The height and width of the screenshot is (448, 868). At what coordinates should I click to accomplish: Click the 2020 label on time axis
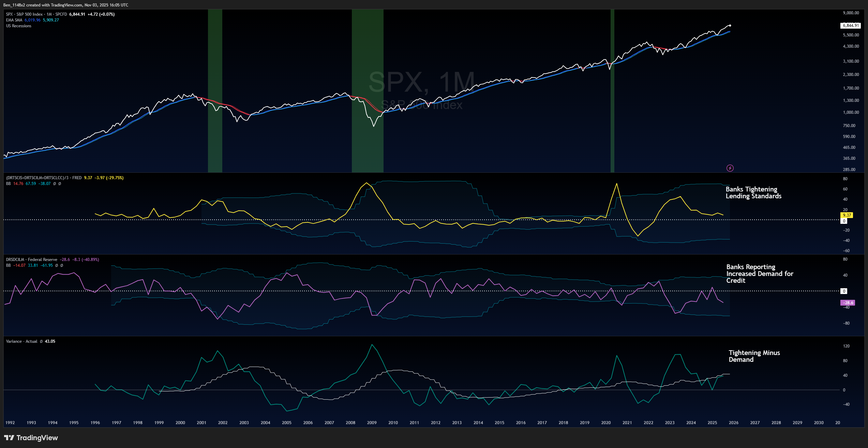point(606,423)
